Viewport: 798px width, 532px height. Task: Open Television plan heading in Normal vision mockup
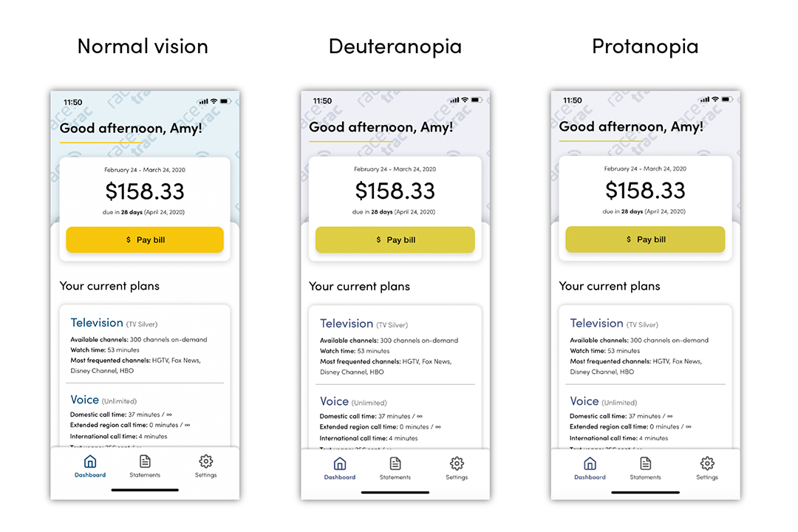coord(97,323)
